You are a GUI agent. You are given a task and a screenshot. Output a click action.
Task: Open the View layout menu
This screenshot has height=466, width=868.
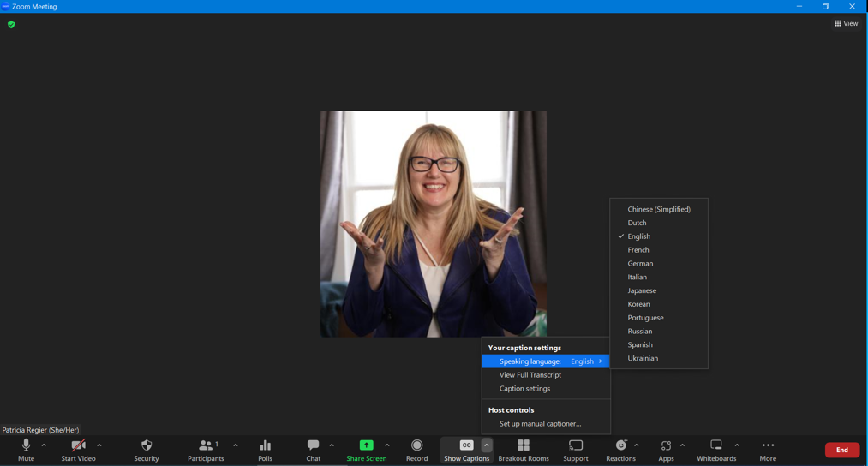[x=846, y=23]
